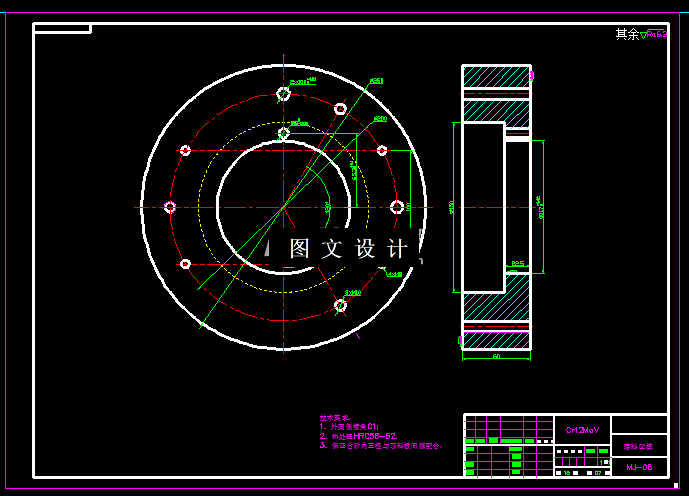Select the Cr12MoV material text in title block
This screenshot has height=496, width=689.
(582, 430)
